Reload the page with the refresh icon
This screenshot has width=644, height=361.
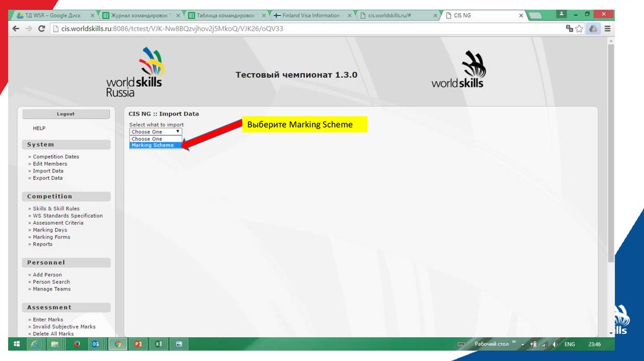(x=42, y=28)
